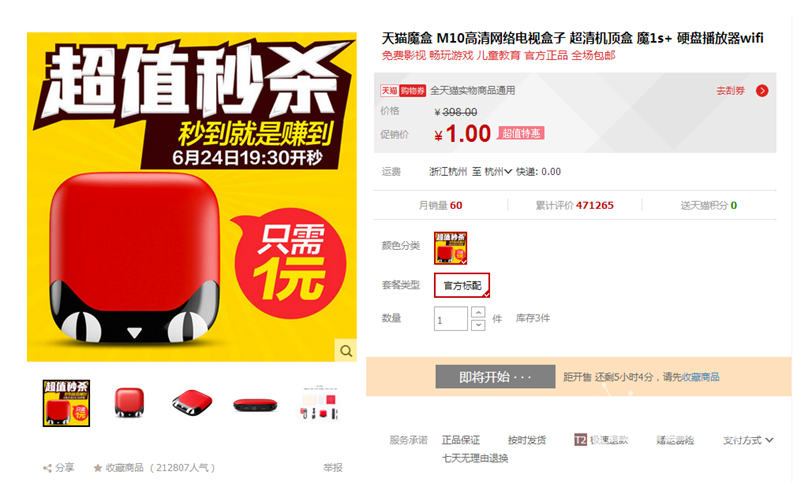This screenshot has width=800, height=482.
Task: Click the magnifier zoom icon on product image
Action: click(346, 350)
